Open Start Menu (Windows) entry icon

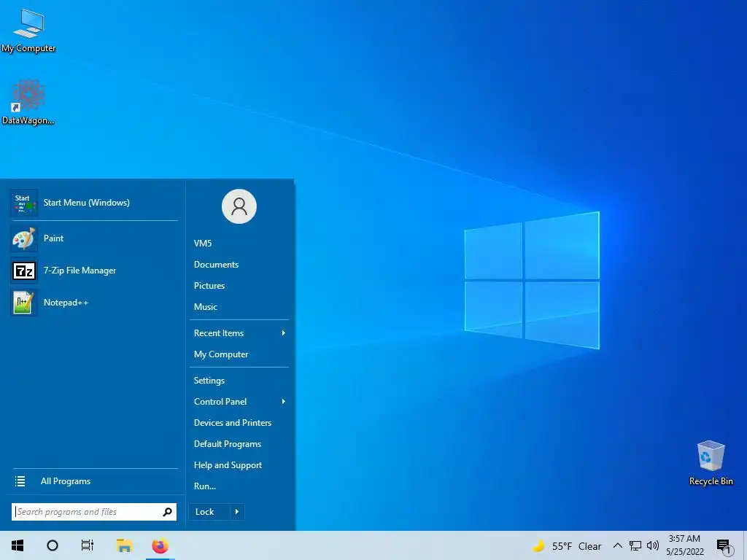coord(24,203)
